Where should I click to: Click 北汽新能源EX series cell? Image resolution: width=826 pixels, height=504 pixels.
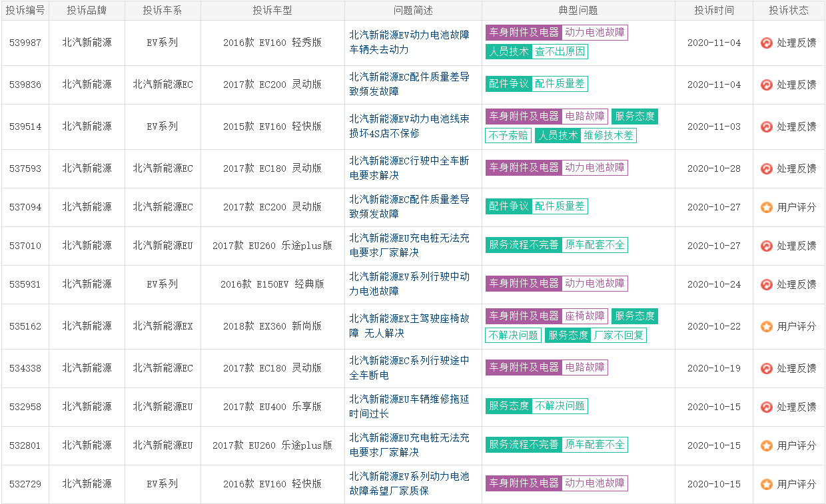click(x=163, y=326)
